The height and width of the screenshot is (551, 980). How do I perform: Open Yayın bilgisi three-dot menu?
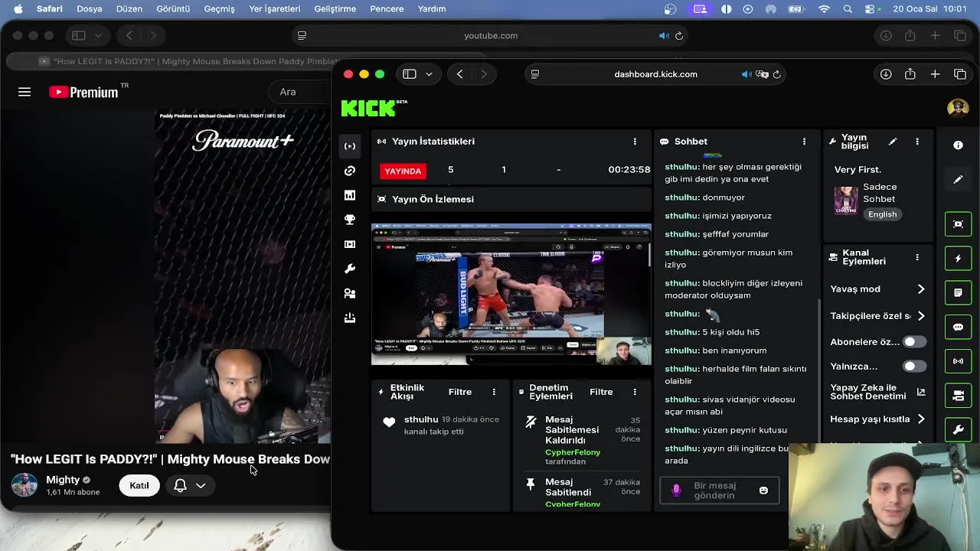[x=917, y=142]
